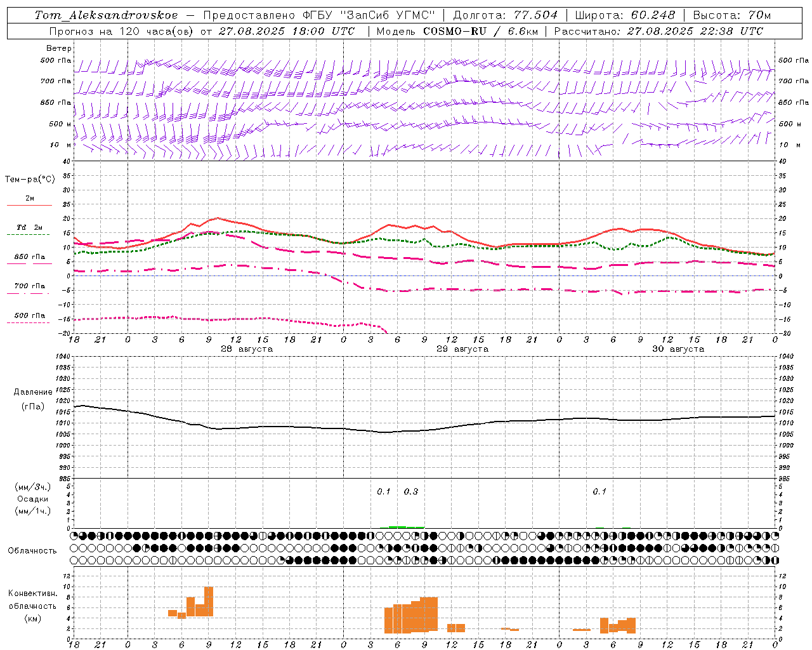Click the Td 2м dew point legend entry
This screenshot has height=650, width=812.
tap(29, 230)
